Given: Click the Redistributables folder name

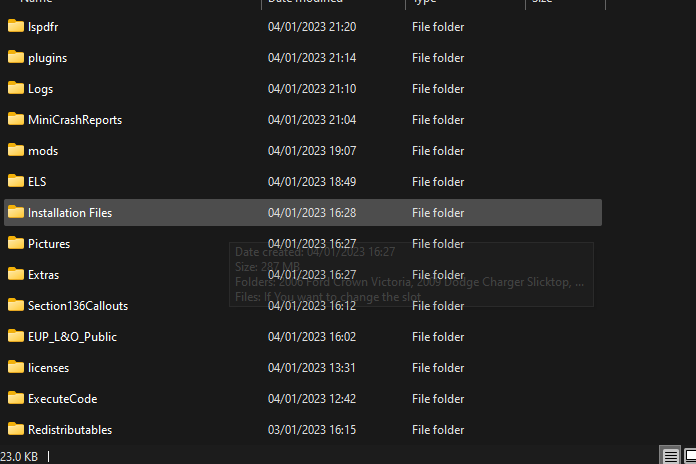Looking at the screenshot, I should pyautogui.click(x=70, y=430).
